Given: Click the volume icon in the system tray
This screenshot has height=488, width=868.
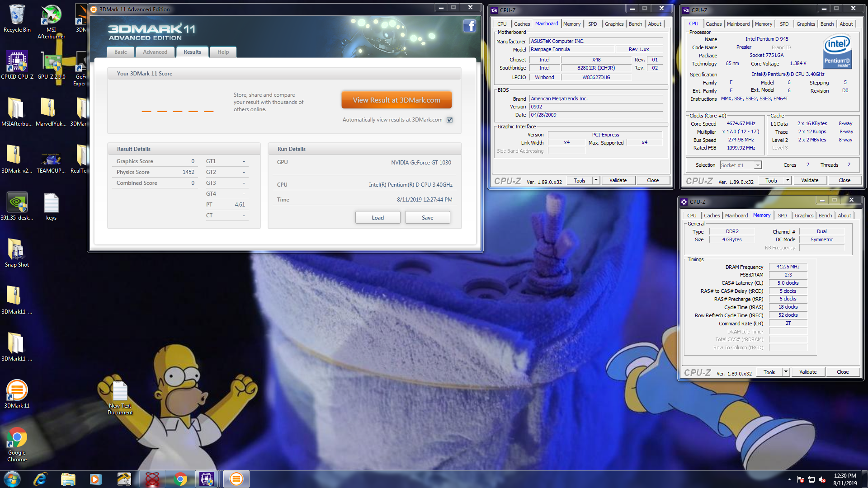Looking at the screenshot, I should pyautogui.click(x=822, y=479).
